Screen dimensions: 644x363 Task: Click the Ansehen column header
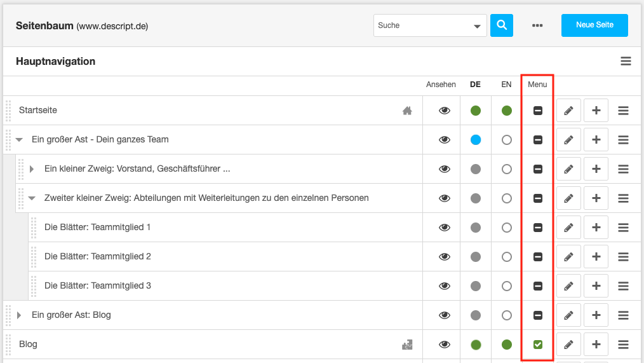click(x=441, y=85)
